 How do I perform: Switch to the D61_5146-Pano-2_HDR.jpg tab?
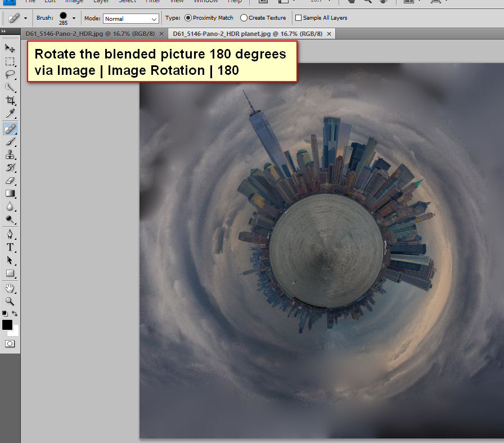click(x=90, y=34)
